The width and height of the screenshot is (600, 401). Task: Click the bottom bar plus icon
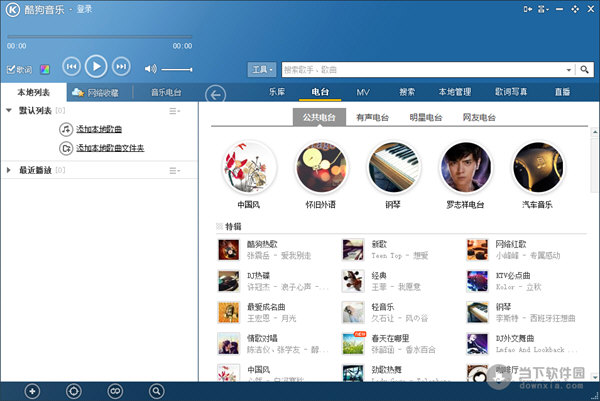pos(32,391)
